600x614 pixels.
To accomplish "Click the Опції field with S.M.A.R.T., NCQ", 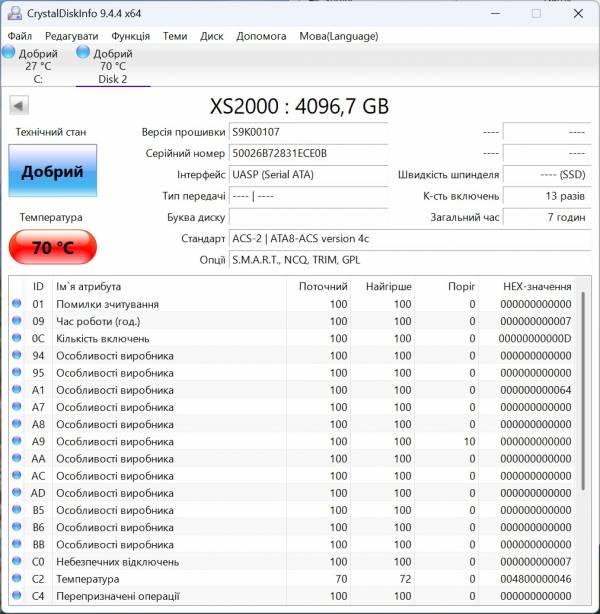I will click(x=410, y=260).
